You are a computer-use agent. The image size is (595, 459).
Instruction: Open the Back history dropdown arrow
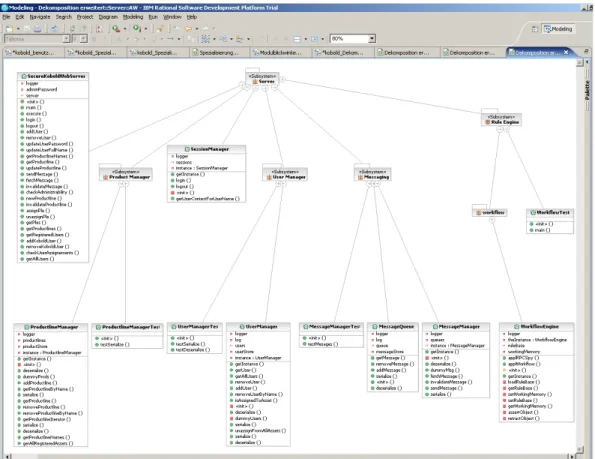(197, 29)
